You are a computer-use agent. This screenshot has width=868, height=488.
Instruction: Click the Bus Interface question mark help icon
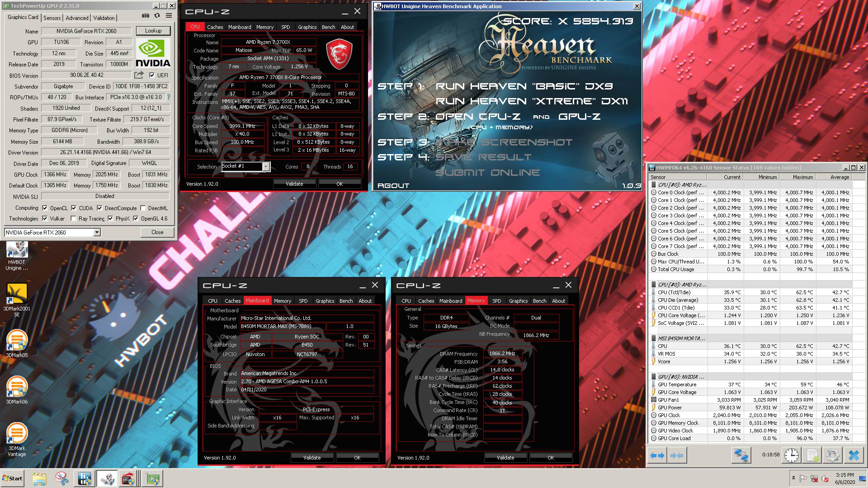tap(169, 97)
